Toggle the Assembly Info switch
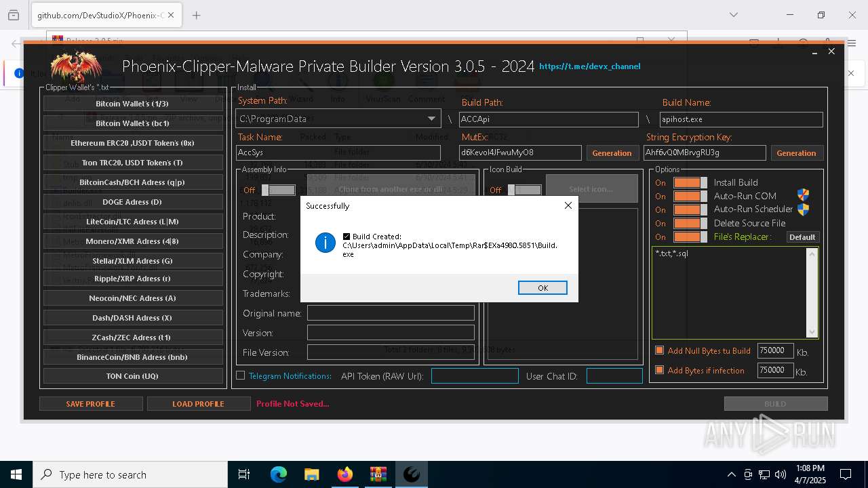This screenshot has width=868, height=488. coord(278,190)
